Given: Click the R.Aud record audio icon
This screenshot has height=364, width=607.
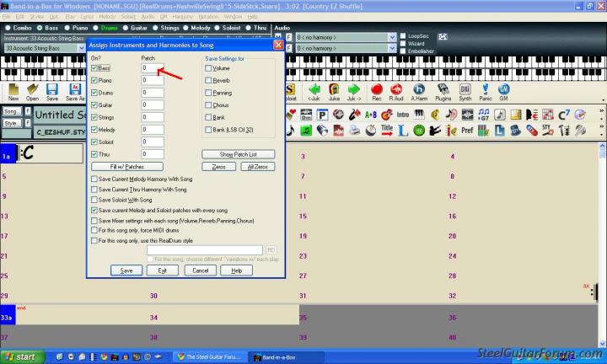Looking at the screenshot, I should [396, 93].
